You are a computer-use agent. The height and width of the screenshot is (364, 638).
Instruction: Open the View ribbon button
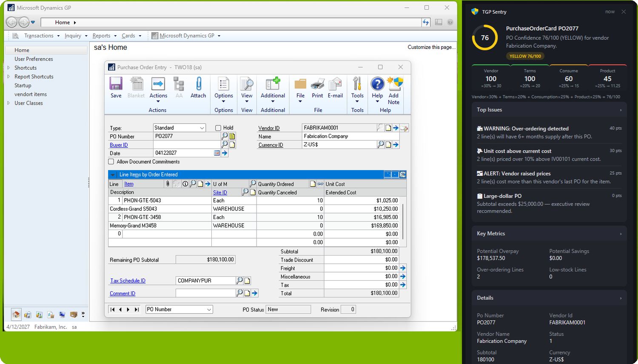(x=247, y=88)
